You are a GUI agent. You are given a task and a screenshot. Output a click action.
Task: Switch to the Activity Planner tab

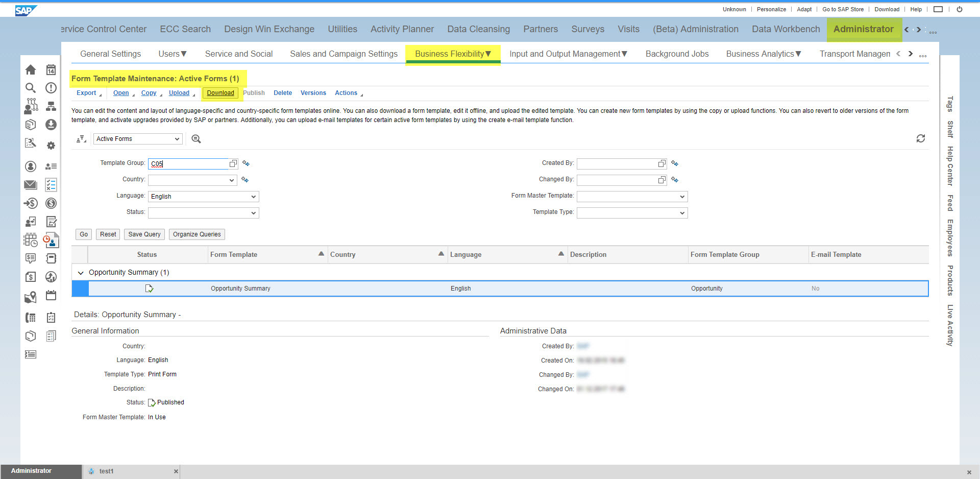point(402,29)
